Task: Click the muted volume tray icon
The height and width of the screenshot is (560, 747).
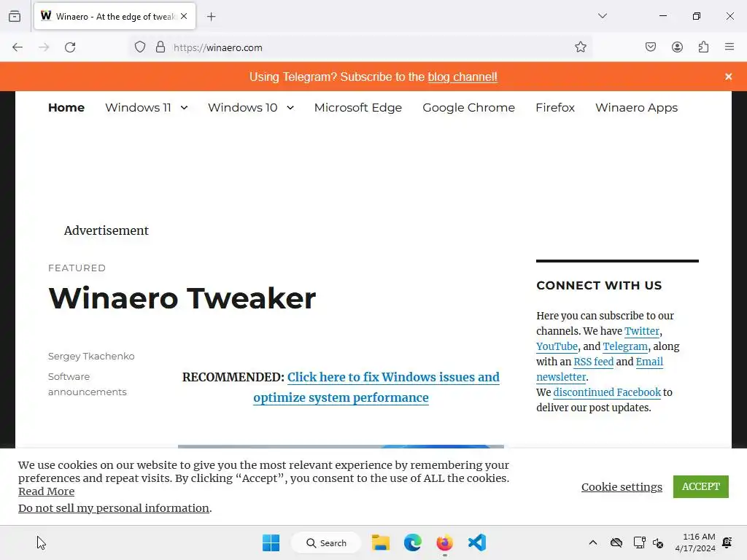Action: (659, 542)
